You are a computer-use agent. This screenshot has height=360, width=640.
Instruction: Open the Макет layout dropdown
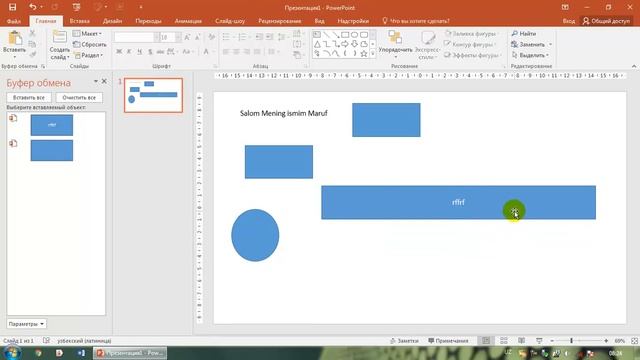(x=87, y=33)
